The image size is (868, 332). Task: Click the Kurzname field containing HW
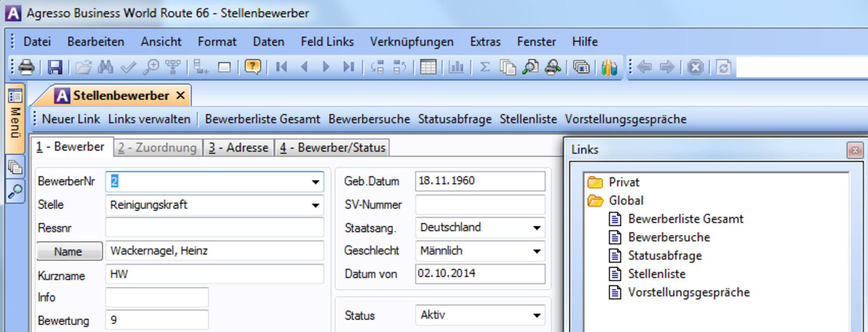pos(214,274)
